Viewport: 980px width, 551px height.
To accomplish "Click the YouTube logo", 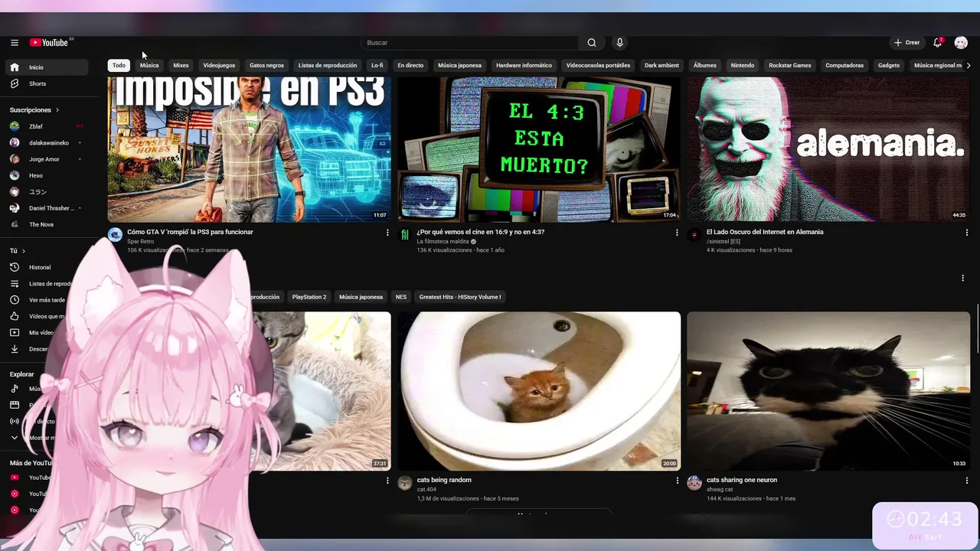I will 50,43.
